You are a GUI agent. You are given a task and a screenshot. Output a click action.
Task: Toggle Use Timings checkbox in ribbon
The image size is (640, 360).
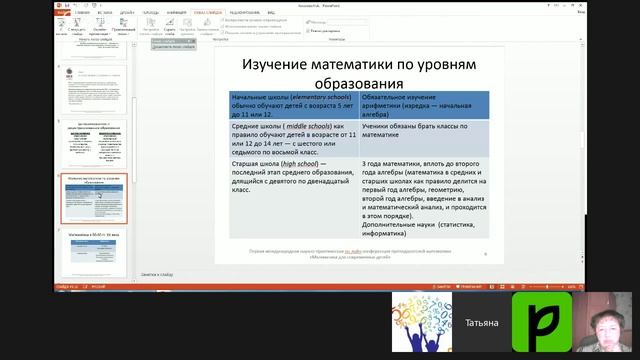[223, 27]
